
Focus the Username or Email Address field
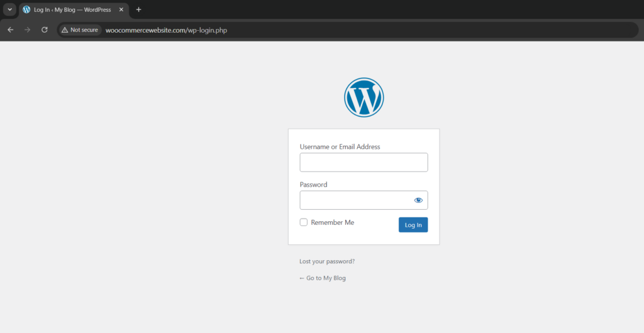[x=364, y=162]
